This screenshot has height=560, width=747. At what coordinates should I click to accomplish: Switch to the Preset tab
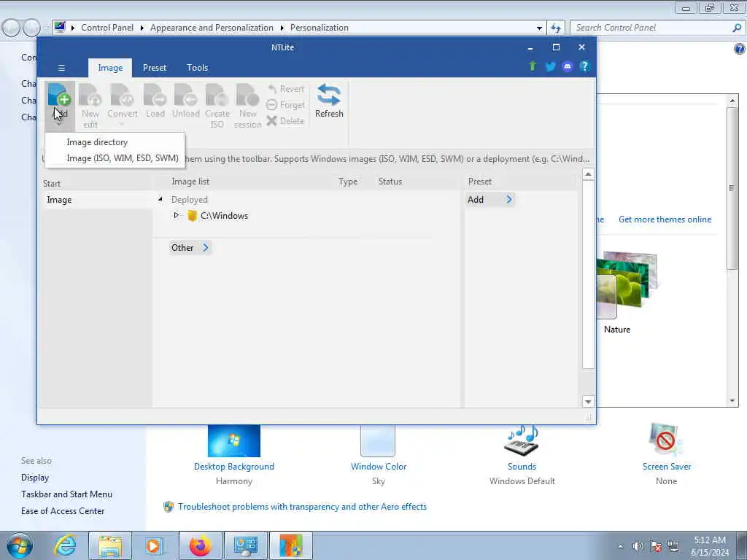[x=155, y=68]
